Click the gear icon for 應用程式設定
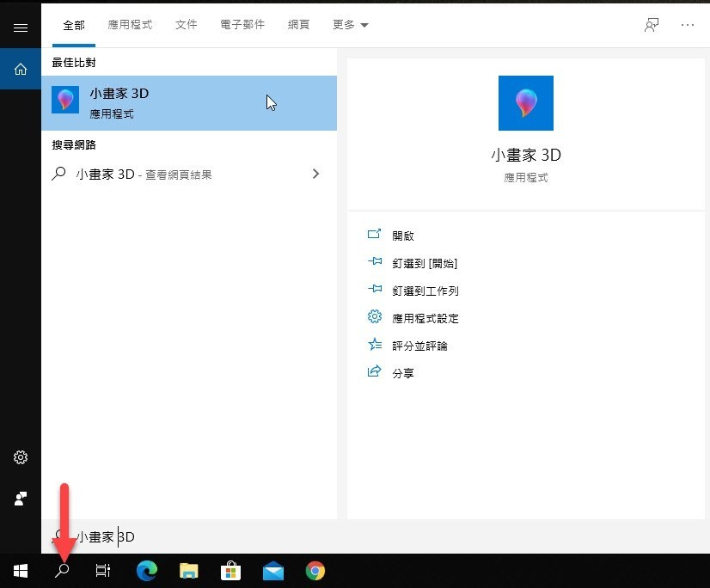 click(375, 316)
